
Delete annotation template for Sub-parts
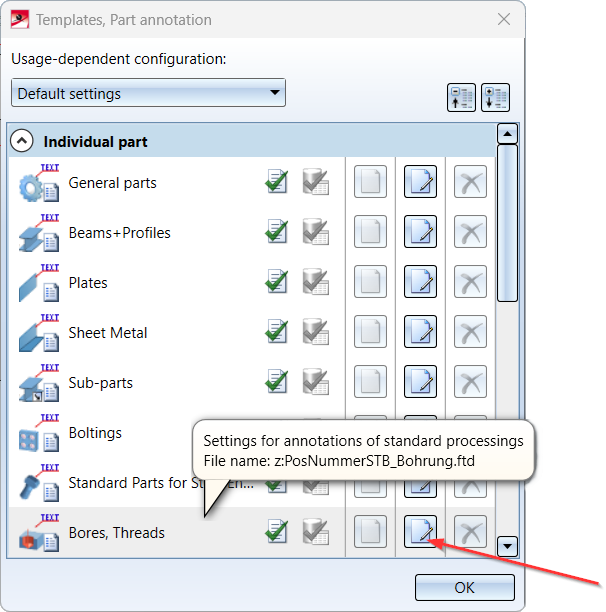(x=470, y=381)
